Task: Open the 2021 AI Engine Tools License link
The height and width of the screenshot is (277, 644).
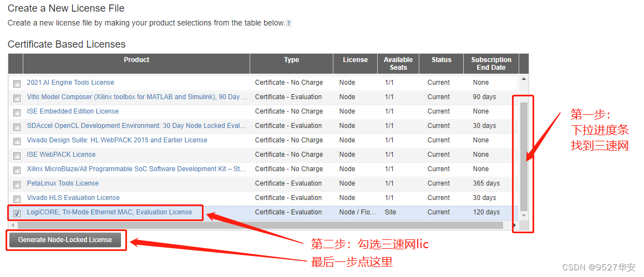Action: 70,83
